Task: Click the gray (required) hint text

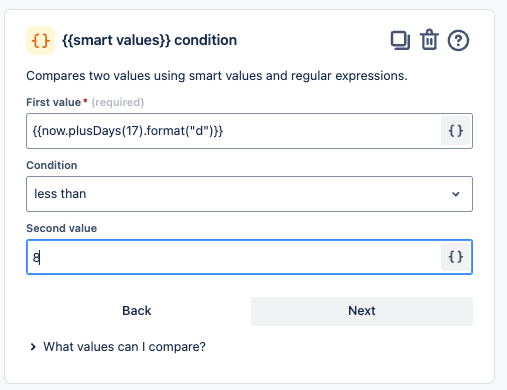Action: [x=118, y=102]
